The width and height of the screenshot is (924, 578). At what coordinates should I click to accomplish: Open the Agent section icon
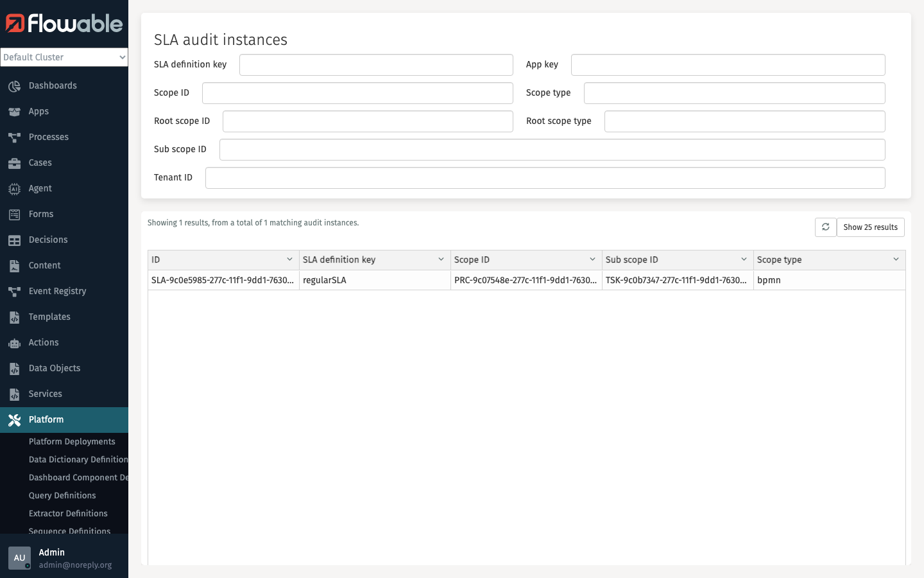pos(14,188)
